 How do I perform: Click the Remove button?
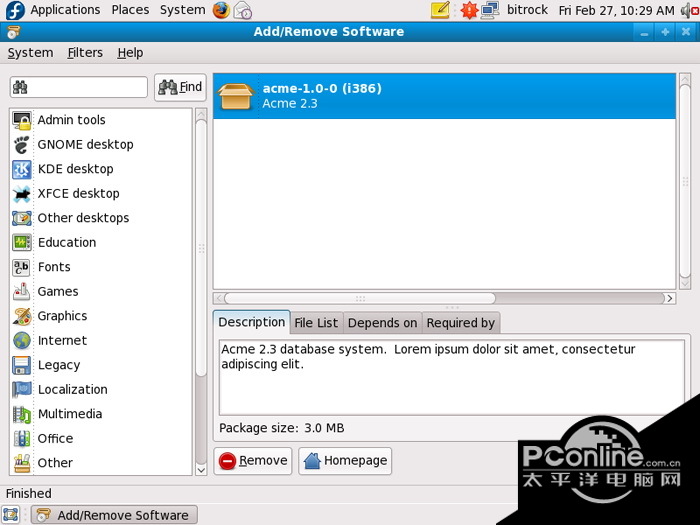tap(253, 461)
